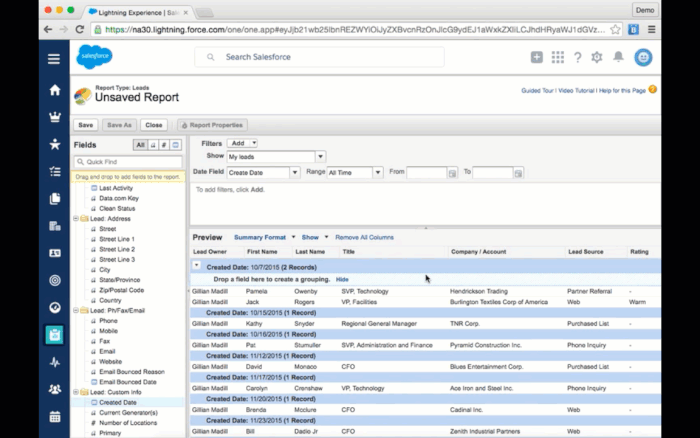This screenshot has width=700, height=438.
Task: Open the Video Tutorial link
Action: (576, 90)
